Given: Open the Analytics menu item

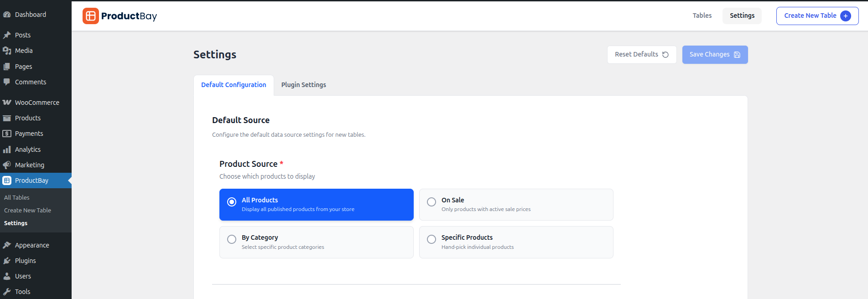Looking at the screenshot, I should [x=36, y=149].
